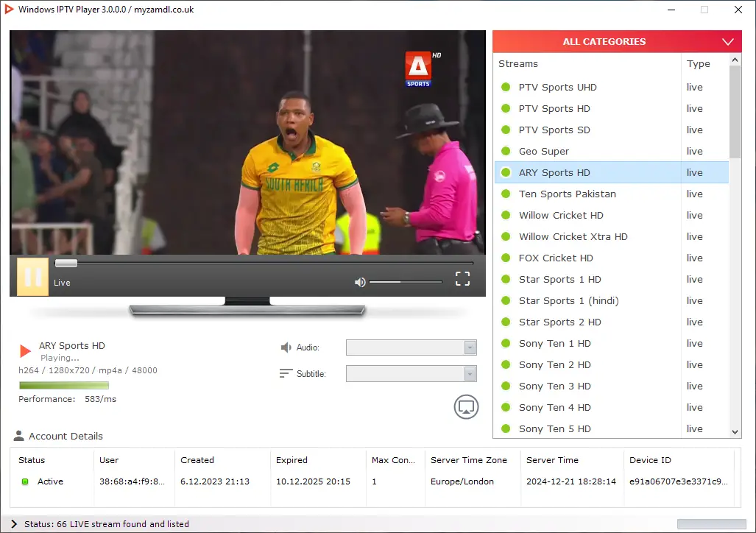
Task: Click the stream list scrollbar thumb
Action: click(735, 112)
